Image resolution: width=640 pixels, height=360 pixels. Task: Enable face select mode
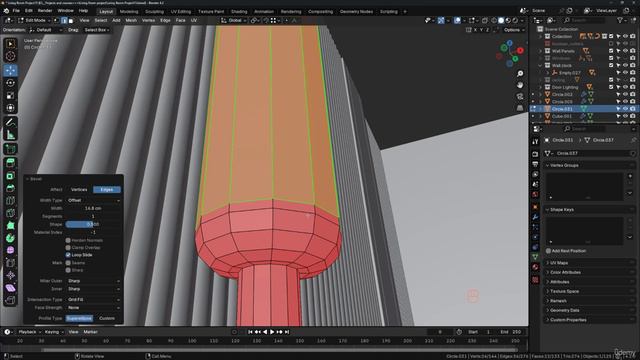71,20
